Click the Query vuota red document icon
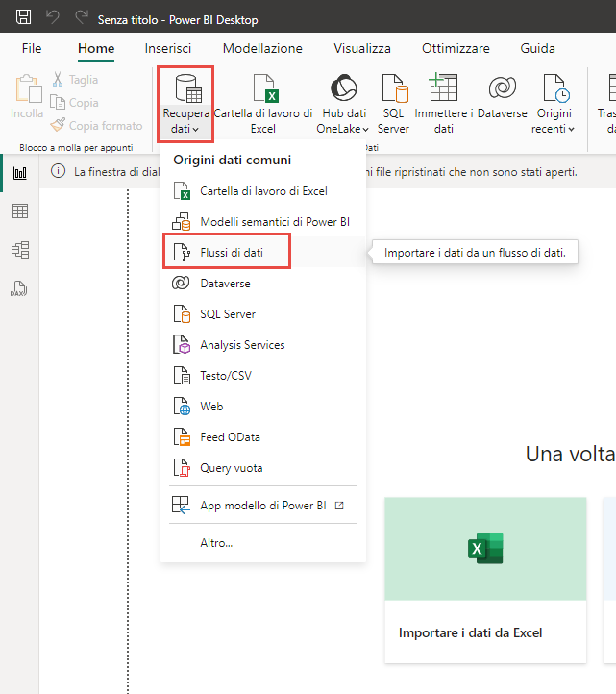 tap(182, 467)
